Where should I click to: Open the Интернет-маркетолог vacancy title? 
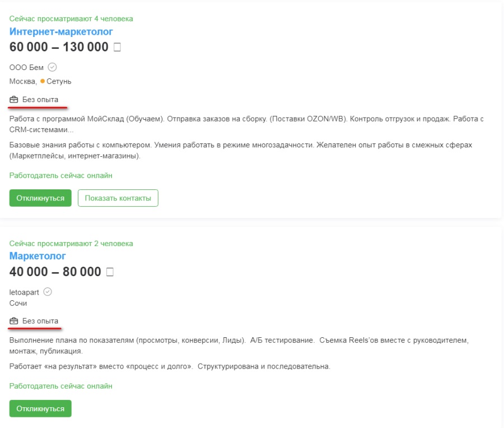61,31
